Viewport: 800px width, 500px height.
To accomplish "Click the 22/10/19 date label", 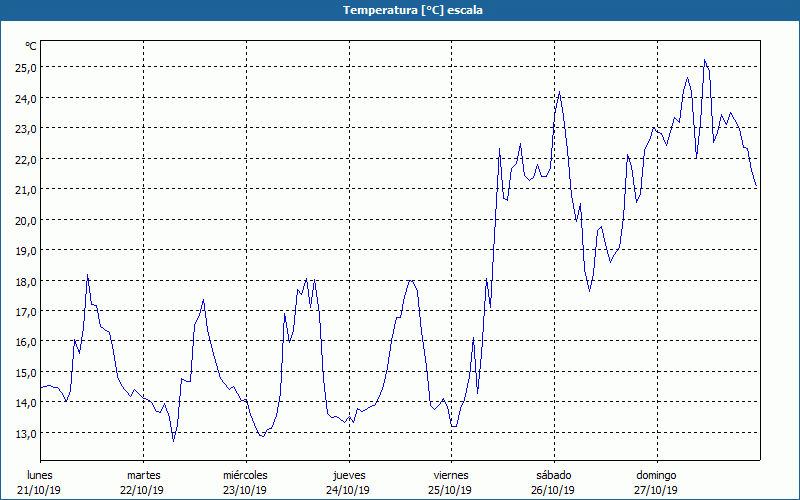I will [142, 490].
